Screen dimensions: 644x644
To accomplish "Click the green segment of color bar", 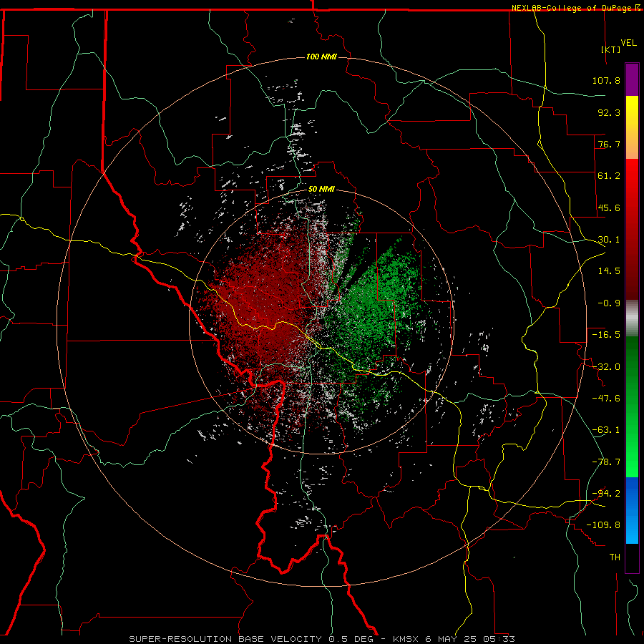I will [632, 406].
